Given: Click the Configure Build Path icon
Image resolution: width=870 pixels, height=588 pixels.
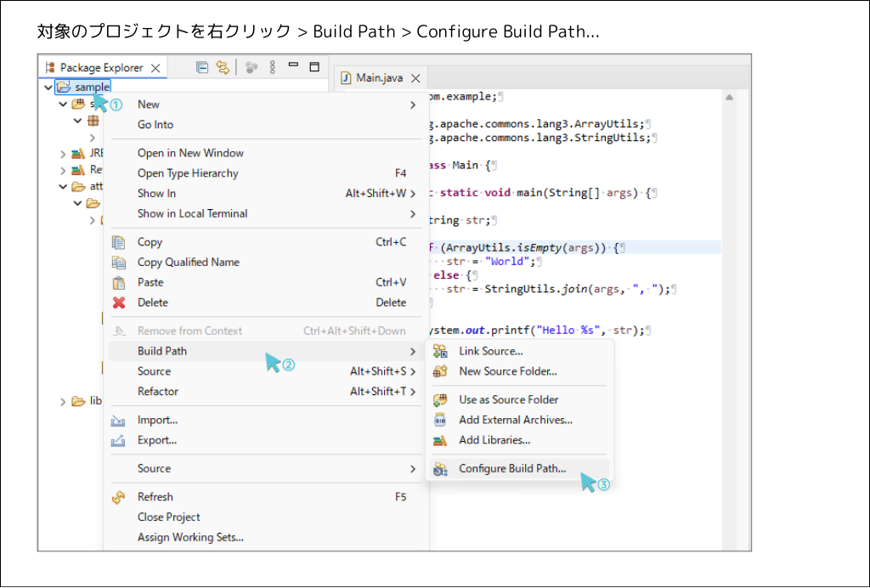Looking at the screenshot, I should click(441, 469).
